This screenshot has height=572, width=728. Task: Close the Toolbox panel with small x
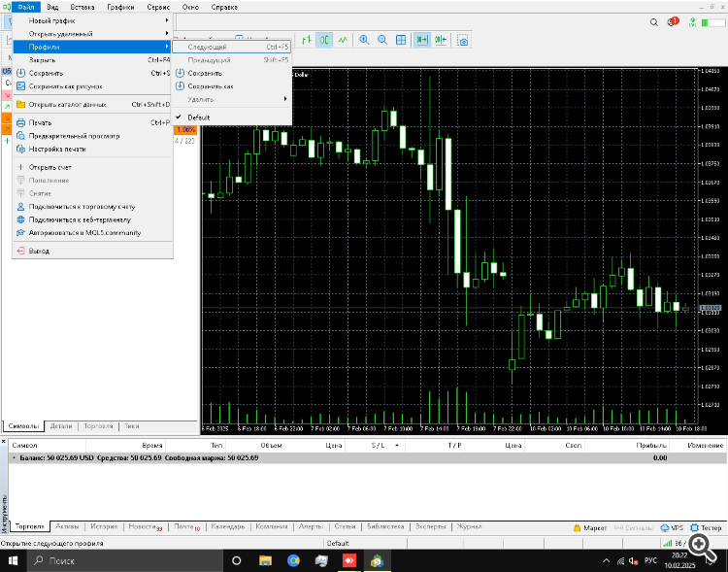3,442
